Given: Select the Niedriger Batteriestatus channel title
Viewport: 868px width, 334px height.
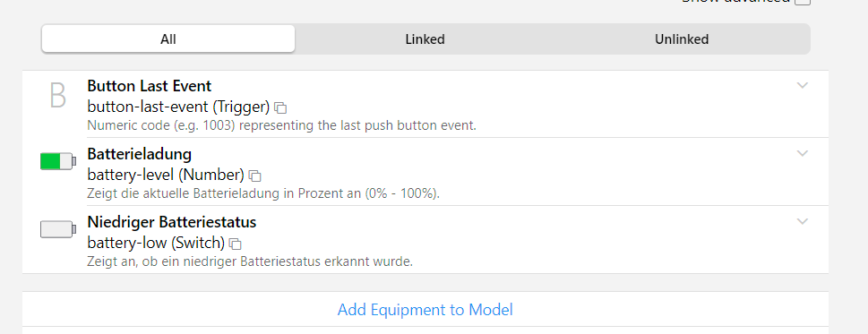Looking at the screenshot, I should [x=172, y=222].
